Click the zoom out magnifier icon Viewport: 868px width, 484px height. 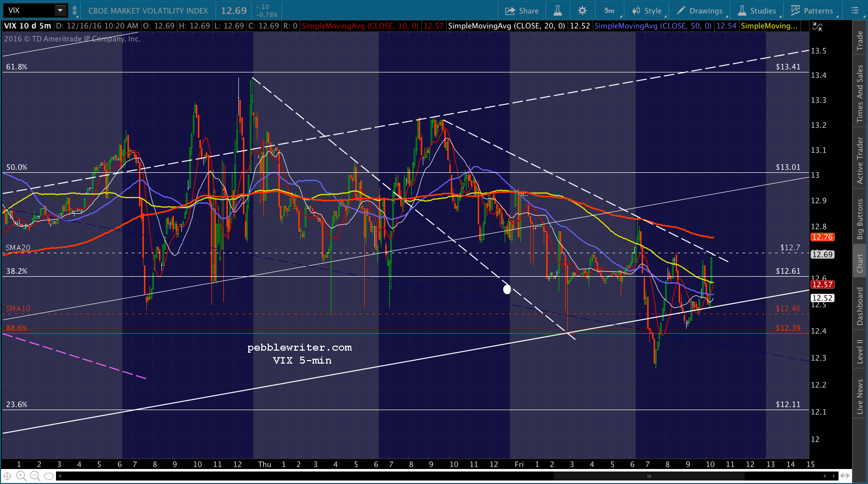click(x=35, y=476)
